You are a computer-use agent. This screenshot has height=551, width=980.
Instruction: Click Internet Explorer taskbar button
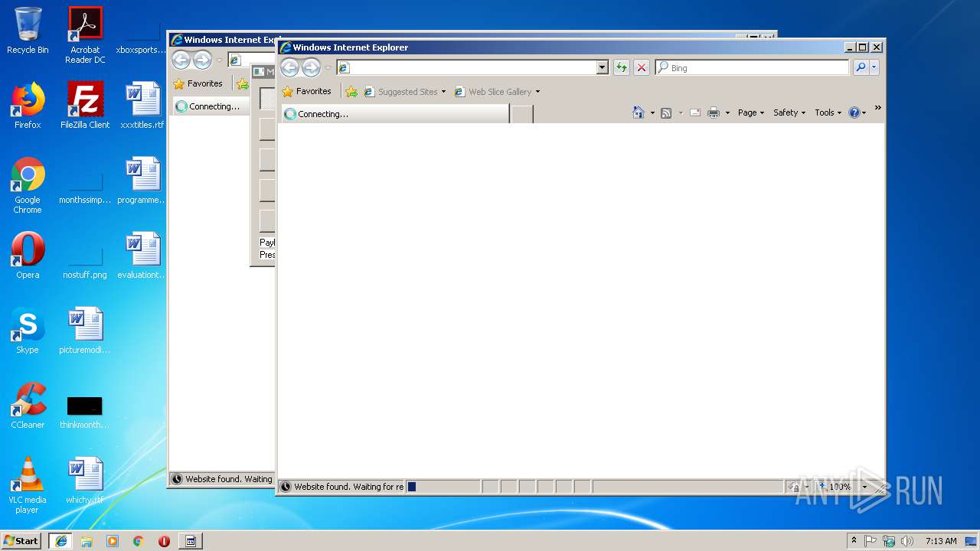pyautogui.click(x=60, y=540)
